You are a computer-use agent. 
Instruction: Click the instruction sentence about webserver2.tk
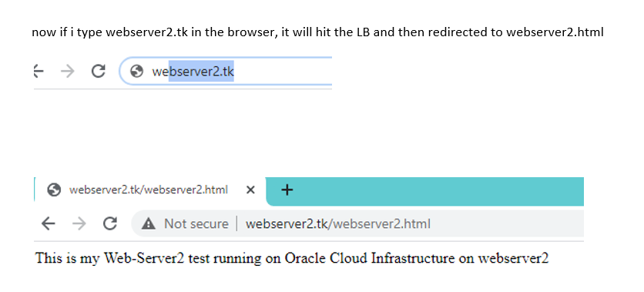(x=317, y=33)
